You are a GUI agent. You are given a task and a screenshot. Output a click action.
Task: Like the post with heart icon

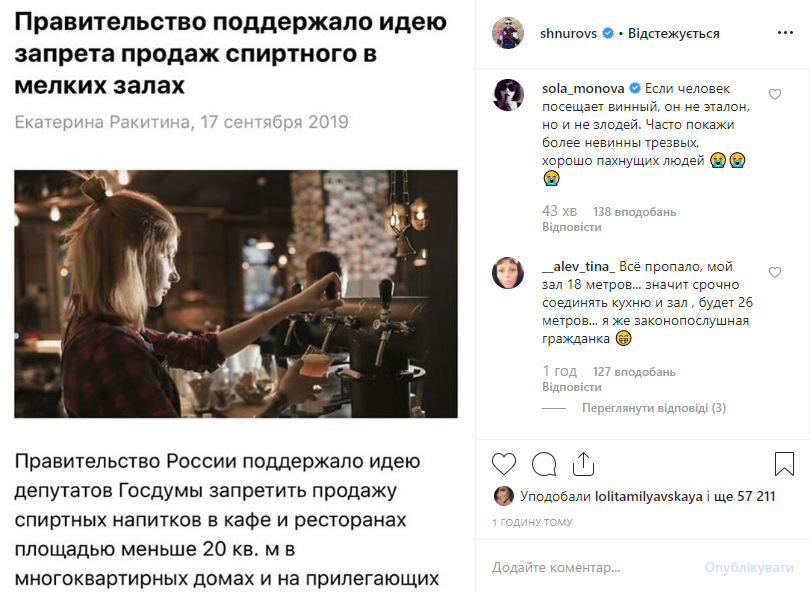pyautogui.click(x=504, y=463)
